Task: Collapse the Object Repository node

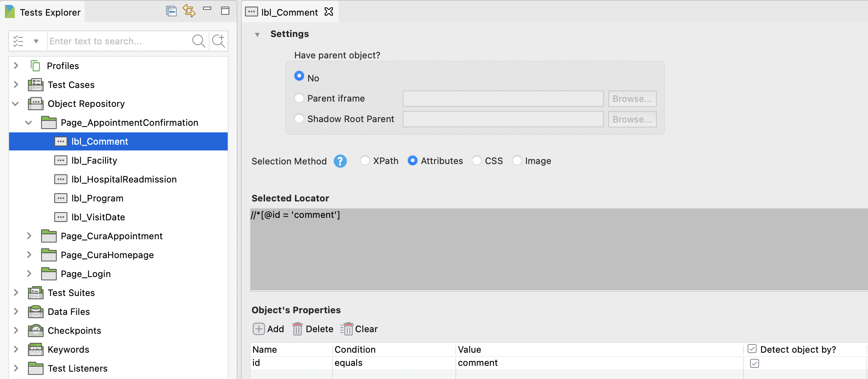Action: [16, 104]
